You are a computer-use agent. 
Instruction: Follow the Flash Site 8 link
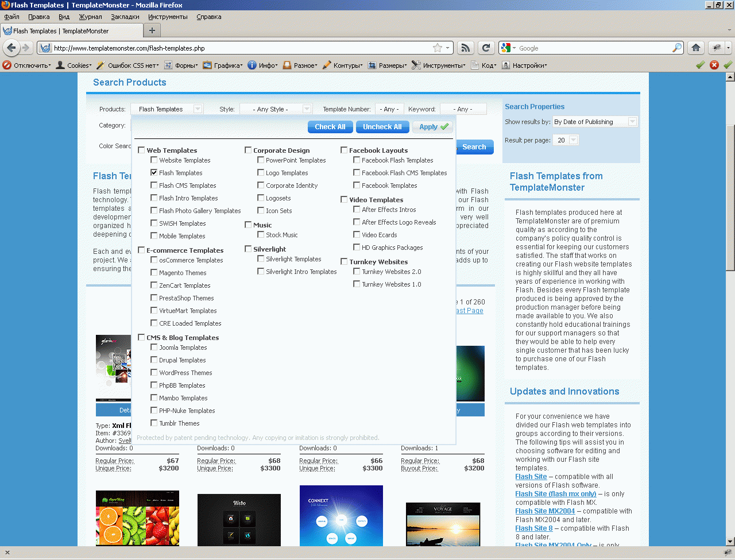coord(534,528)
